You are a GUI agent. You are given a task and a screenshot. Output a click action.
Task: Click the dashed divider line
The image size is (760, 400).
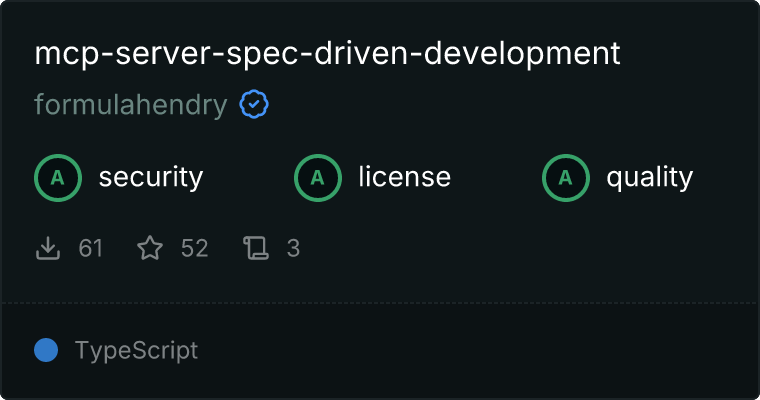(380, 303)
